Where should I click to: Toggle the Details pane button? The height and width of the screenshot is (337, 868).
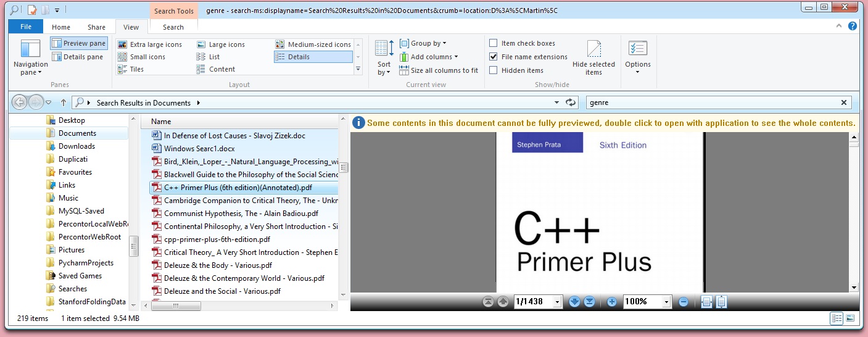click(78, 57)
